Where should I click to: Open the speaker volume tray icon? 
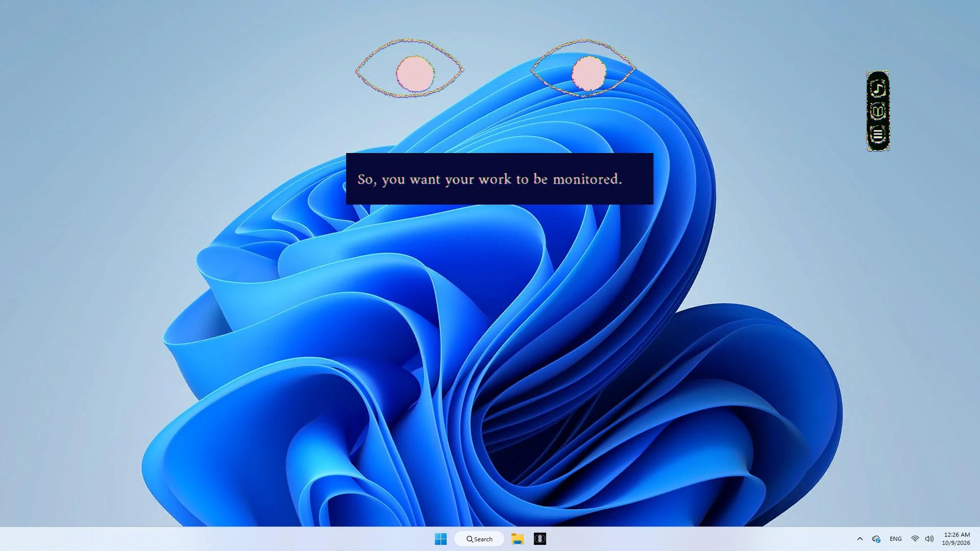point(929,539)
